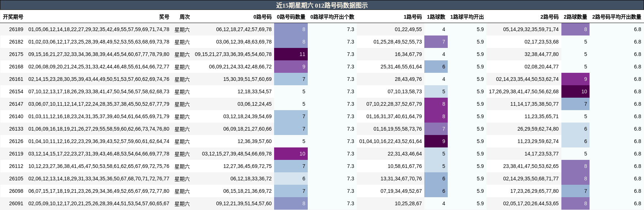The width and height of the screenshot is (644, 210).
Task: Select period number 26091
Action: (16, 203)
